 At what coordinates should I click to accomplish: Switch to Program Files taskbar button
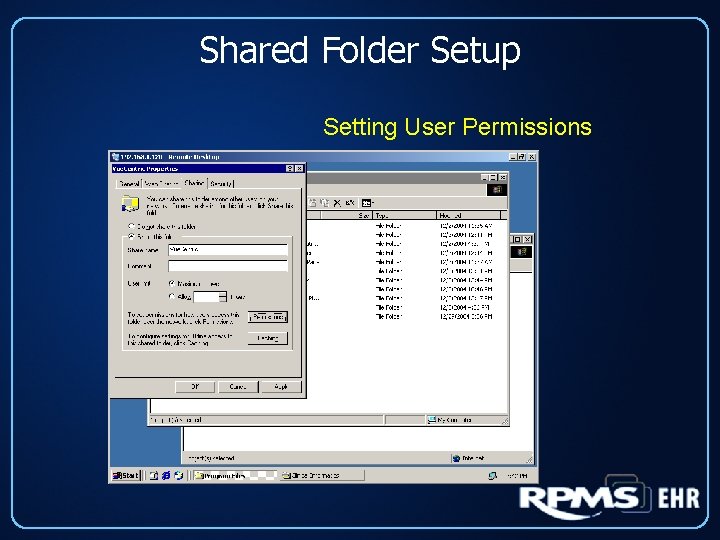[x=235, y=476]
